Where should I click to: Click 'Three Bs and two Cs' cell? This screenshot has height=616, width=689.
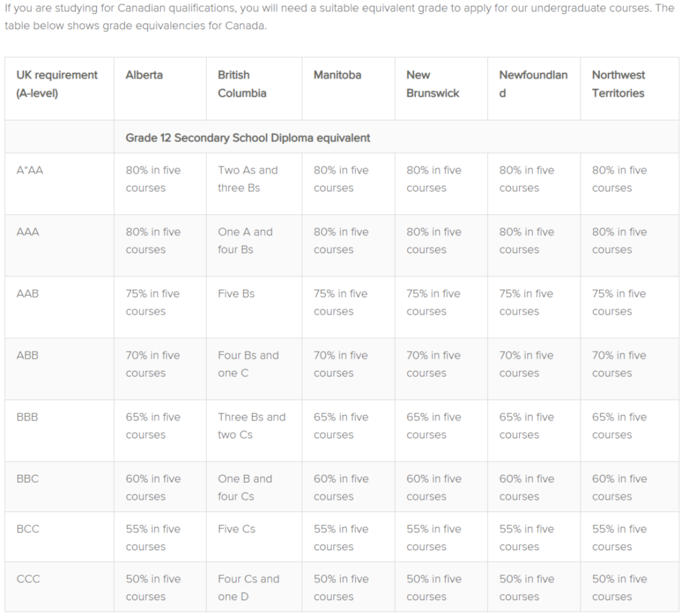254,430
